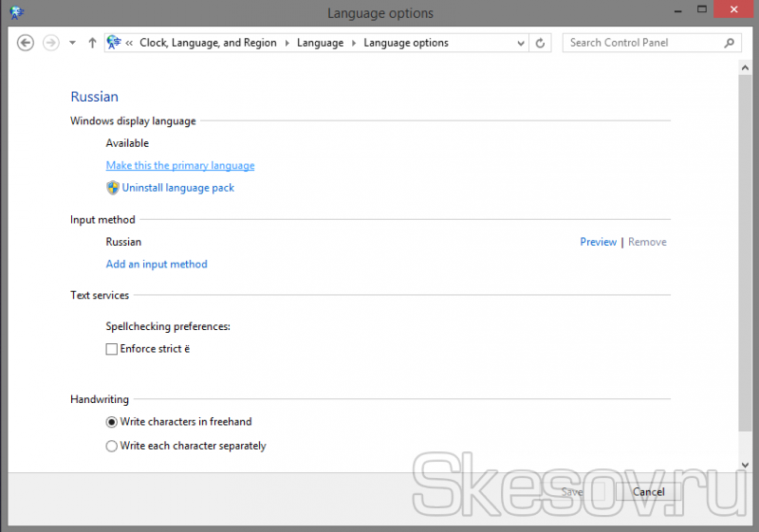The height and width of the screenshot is (532, 759).
Task: Select Write characters in freehand option
Action: click(112, 422)
